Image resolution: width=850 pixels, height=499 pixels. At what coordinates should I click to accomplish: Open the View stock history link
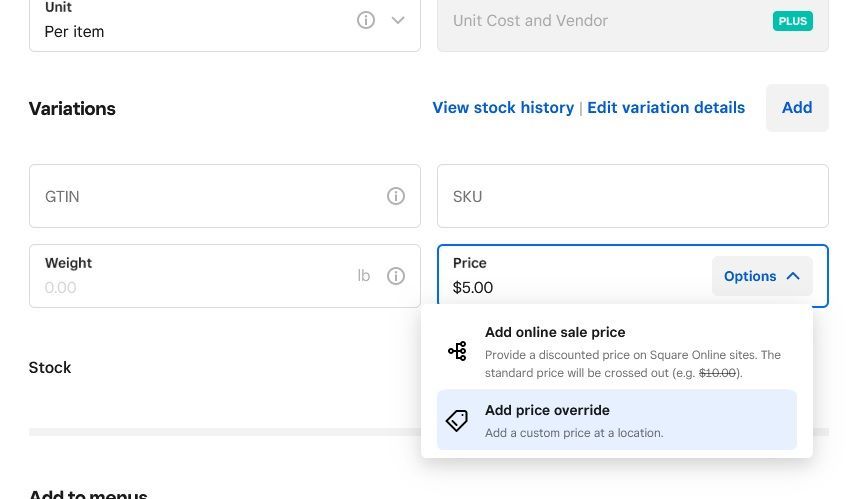pos(503,107)
